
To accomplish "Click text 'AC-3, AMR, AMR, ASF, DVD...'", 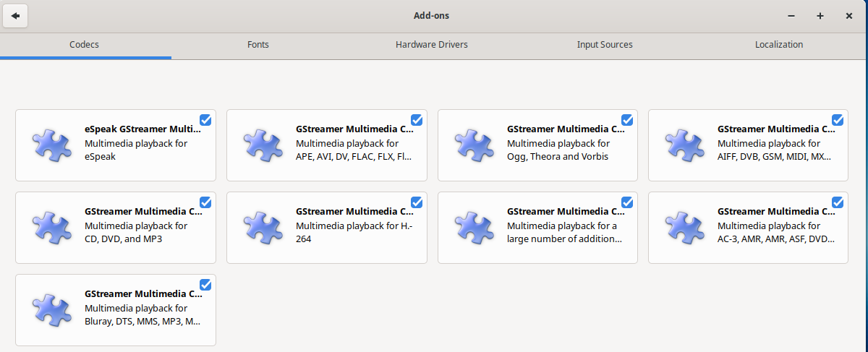I will click(x=776, y=239).
